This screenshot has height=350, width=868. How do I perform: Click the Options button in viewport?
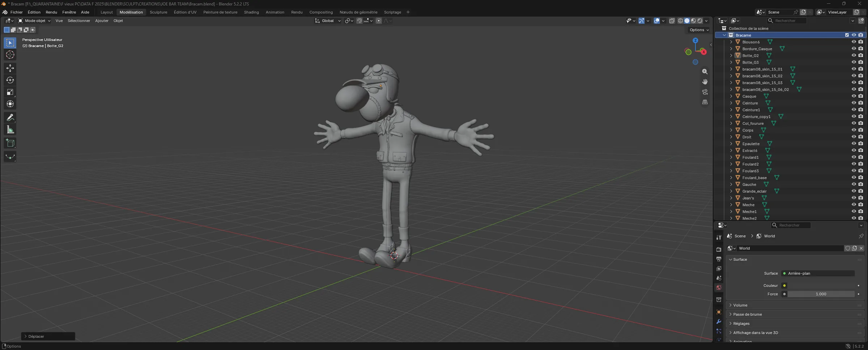pos(699,30)
